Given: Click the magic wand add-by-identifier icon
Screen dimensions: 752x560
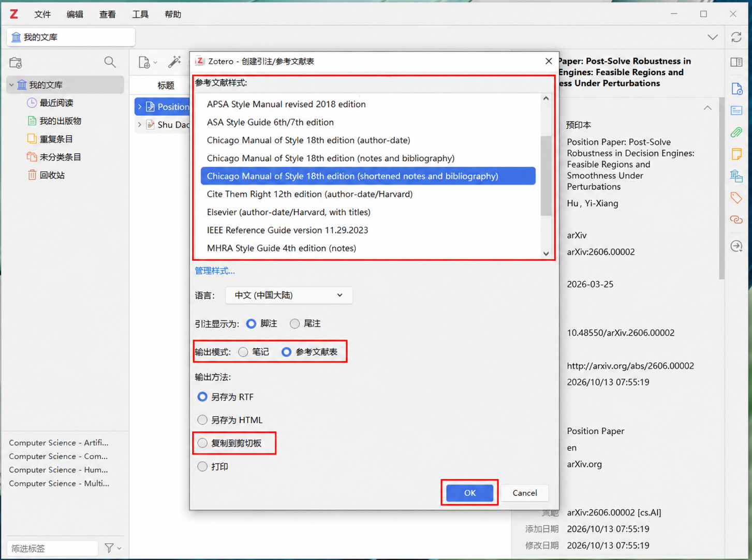Looking at the screenshot, I should [174, 62].
